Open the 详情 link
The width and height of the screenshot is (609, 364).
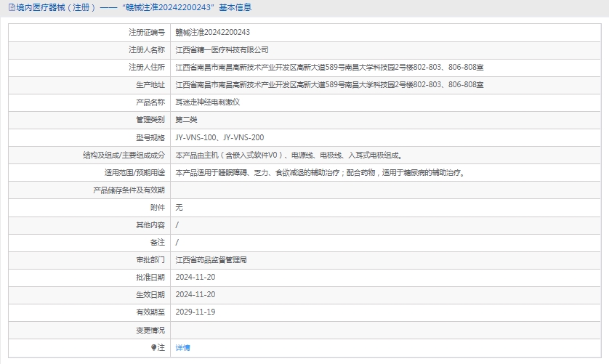pos(182,347)
